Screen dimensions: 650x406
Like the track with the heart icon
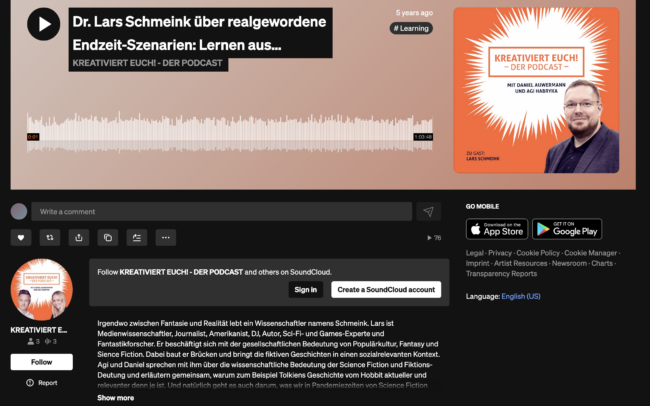tap(21, 238)
